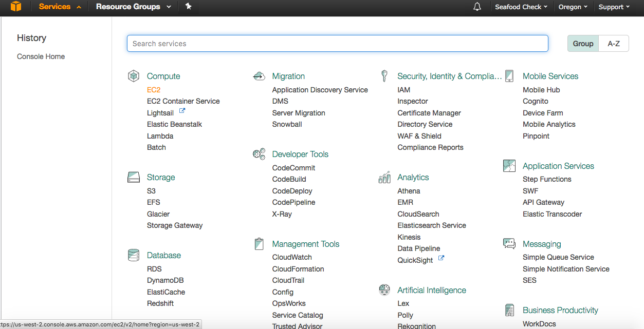Click the Security key icon
The height and width of the screenshot is (329, 644).
click(x=384, y=76)
